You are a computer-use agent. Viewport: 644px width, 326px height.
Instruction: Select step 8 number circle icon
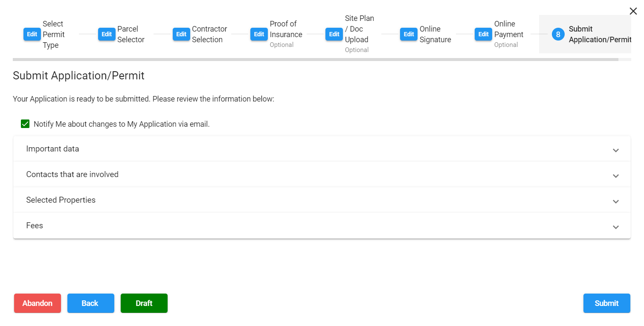[x=558, y=35]
